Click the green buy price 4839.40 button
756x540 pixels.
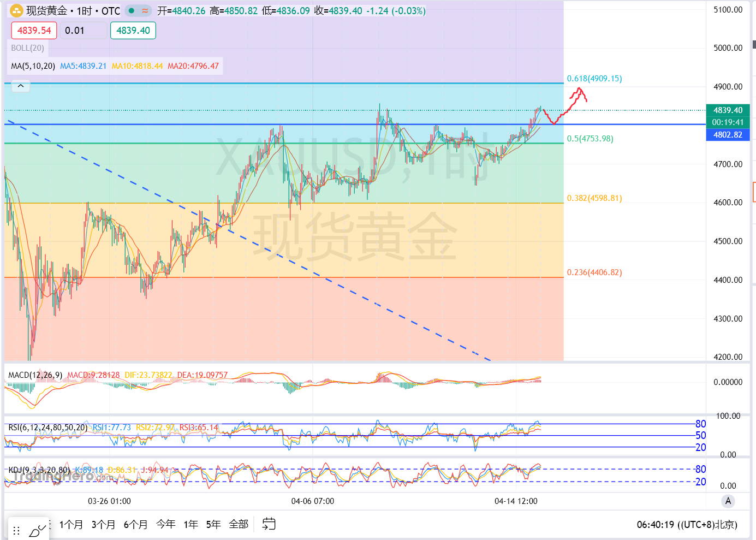tap(133, 31)
